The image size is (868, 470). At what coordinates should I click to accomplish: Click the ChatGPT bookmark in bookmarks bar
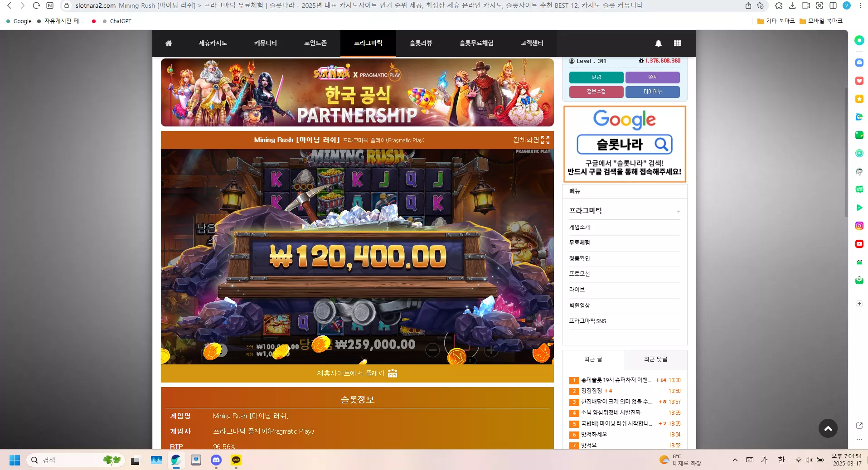[117, 21]
